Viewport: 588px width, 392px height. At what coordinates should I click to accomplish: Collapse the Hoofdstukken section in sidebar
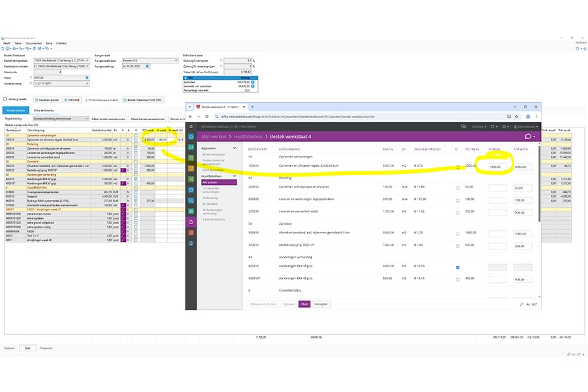point(234,176)
